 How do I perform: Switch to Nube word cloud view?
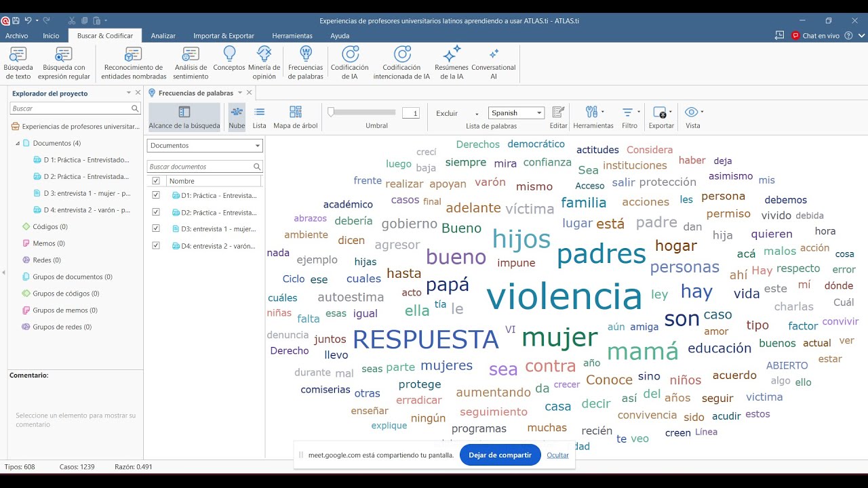[237, 117]
